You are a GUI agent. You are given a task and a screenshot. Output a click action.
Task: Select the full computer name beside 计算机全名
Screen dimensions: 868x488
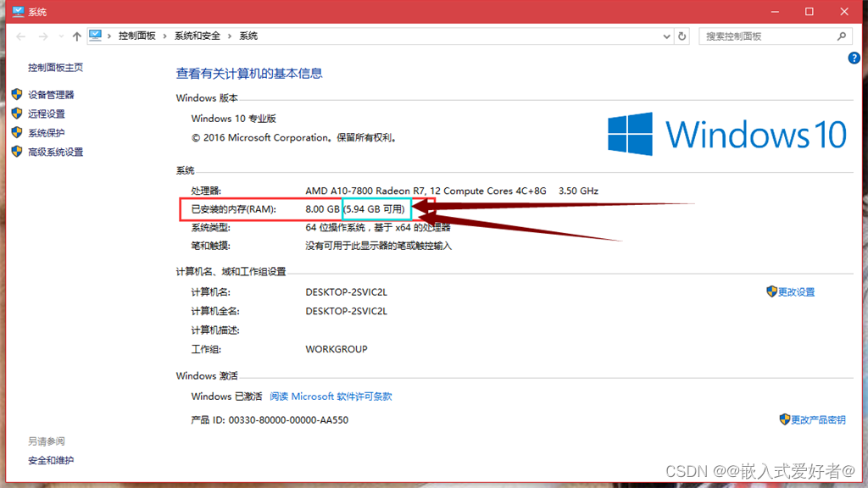346,311
